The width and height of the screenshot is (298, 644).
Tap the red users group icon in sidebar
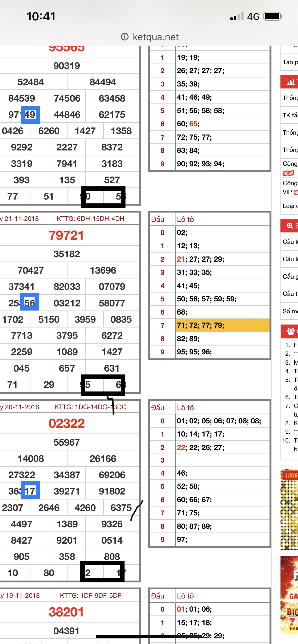[x=291, y=331]
